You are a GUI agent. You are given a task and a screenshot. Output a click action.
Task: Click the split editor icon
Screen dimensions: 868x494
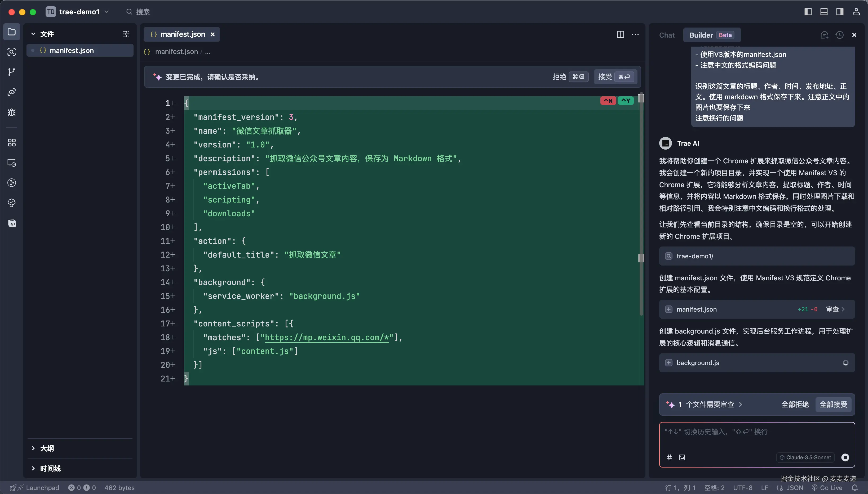tap(620, 35)
